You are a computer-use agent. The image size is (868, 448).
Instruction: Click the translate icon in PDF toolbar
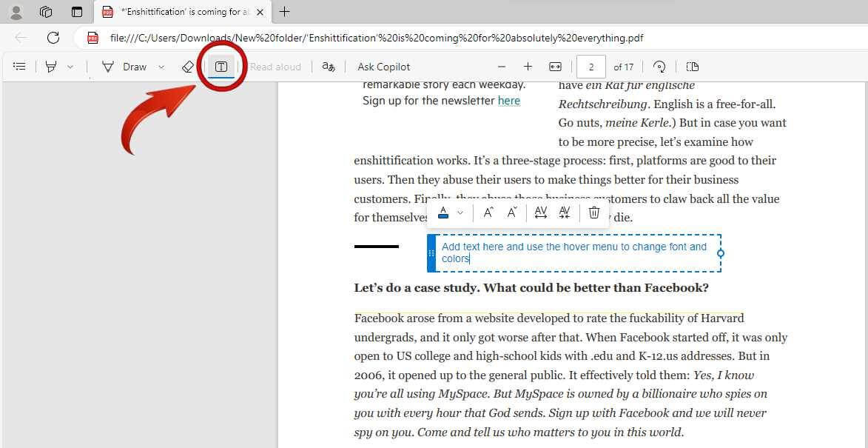pyautogui.click(x=329, y=67)
